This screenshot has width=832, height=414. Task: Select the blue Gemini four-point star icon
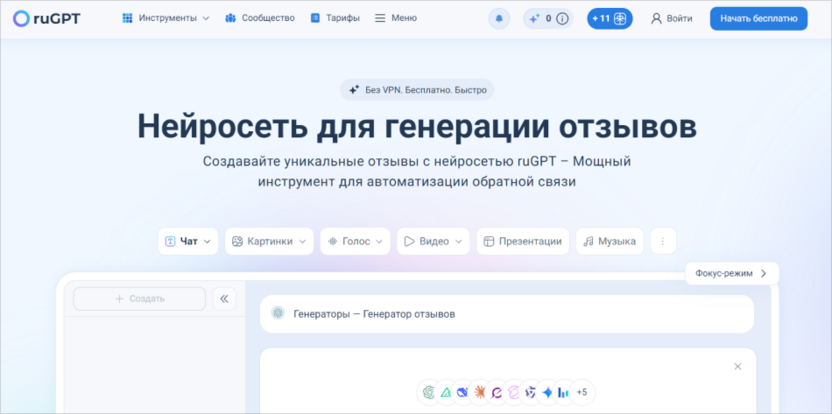548,392
